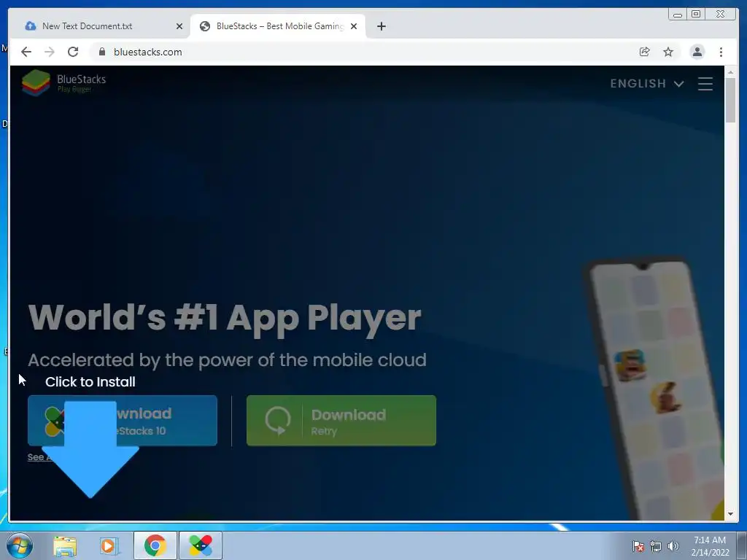Click the green Download Retry button
Screen dimensions: 747x560
[341, 421]
